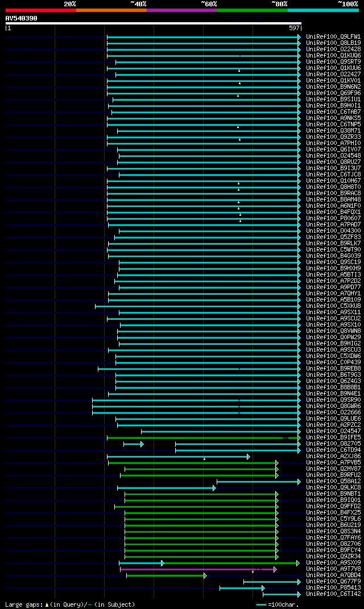Click the green alignment bar for UniRef100_B9IFE5
This screenshot has height=609, width=364.
[204, 438]
